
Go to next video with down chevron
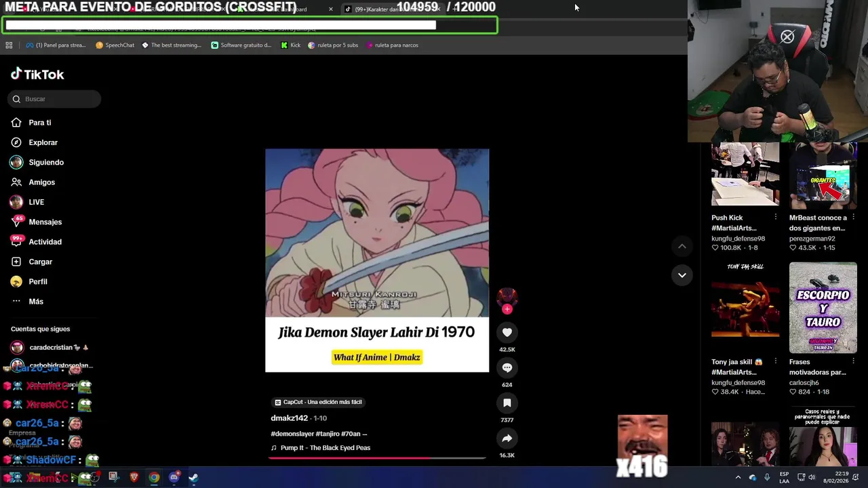[682, 274]
